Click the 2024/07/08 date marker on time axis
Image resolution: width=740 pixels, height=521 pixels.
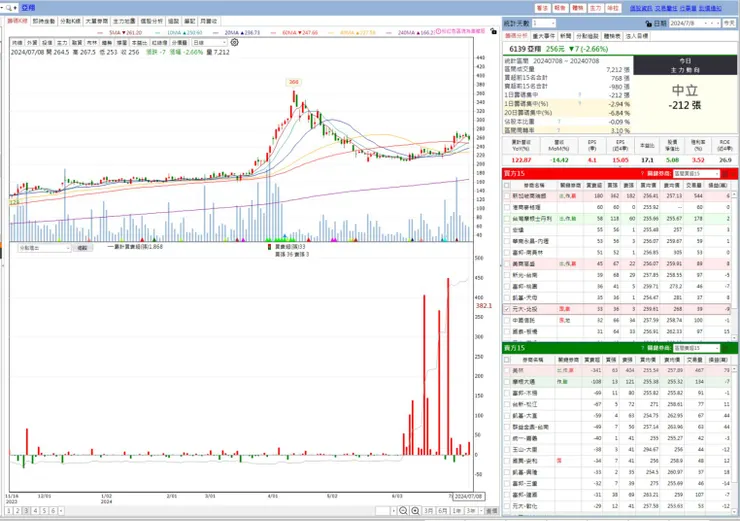pos(468,496)
